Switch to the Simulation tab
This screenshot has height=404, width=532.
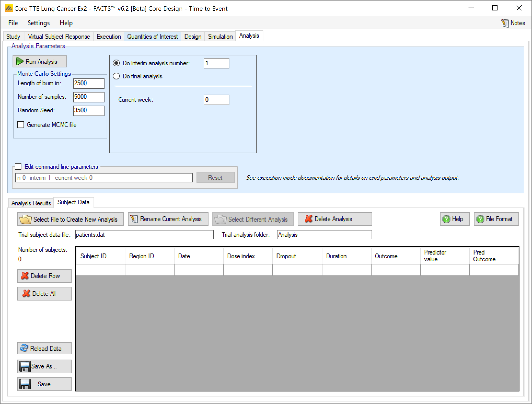pos(220,36)
